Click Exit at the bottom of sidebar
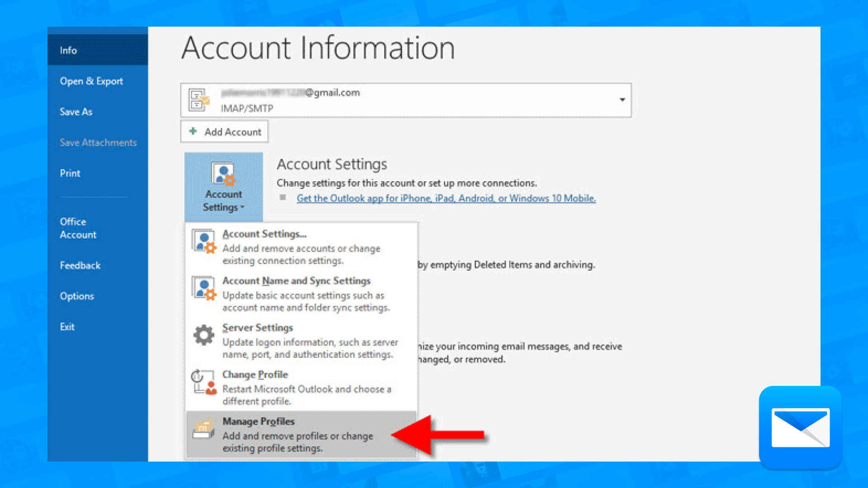 pos(67,327)
